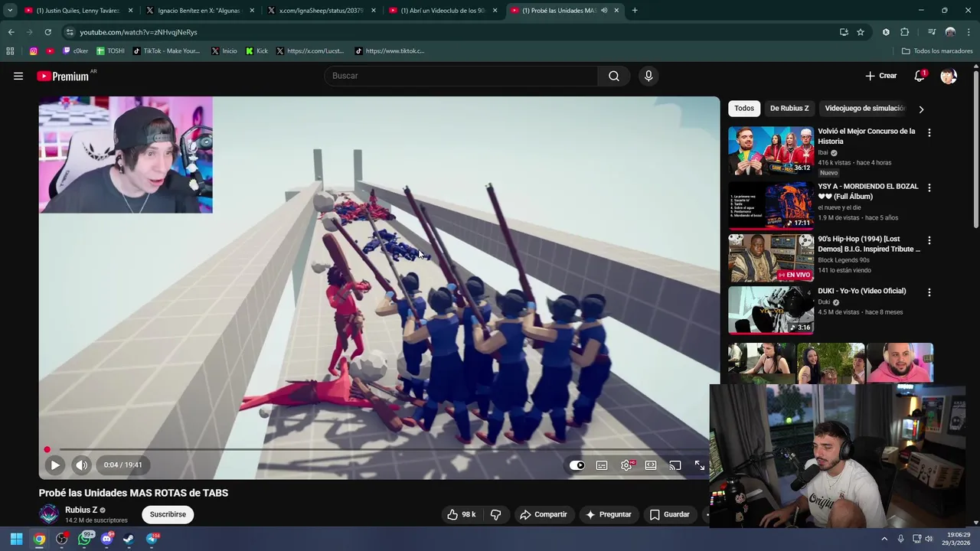The image size is (980, 551).
Task: Open the YouTube account avatar menu
Action: (x=949, y=76)
